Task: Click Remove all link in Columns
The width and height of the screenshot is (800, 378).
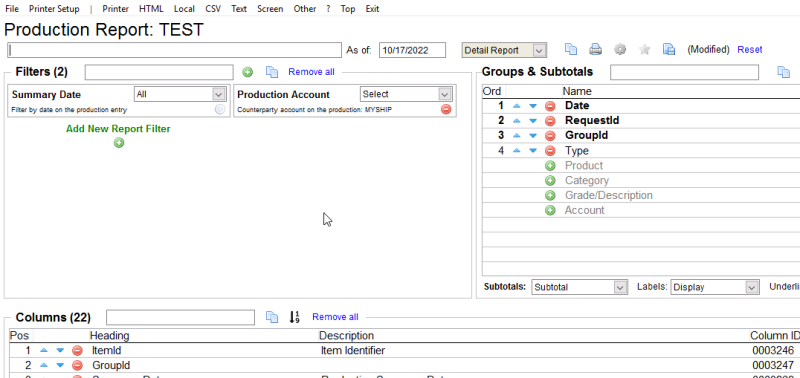Action: click(335, 317)
